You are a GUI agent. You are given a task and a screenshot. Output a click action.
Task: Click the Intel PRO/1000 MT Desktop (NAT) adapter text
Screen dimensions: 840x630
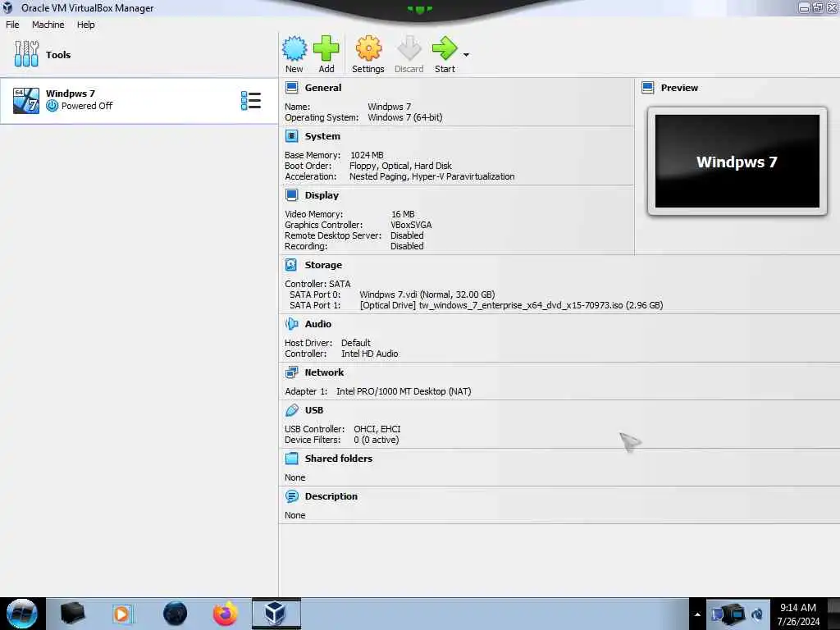tap(404, 391)
